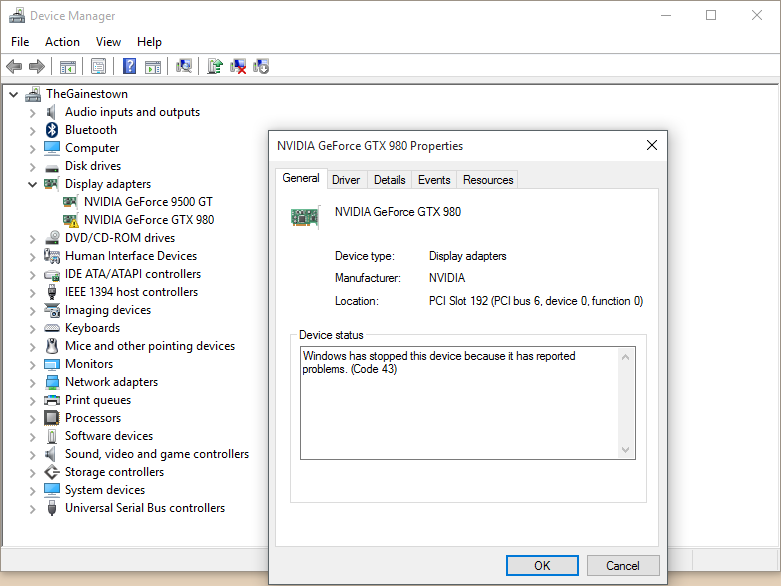Open the Action menu
This screenshot has width=781, height=586.
[x=62, y=42]
